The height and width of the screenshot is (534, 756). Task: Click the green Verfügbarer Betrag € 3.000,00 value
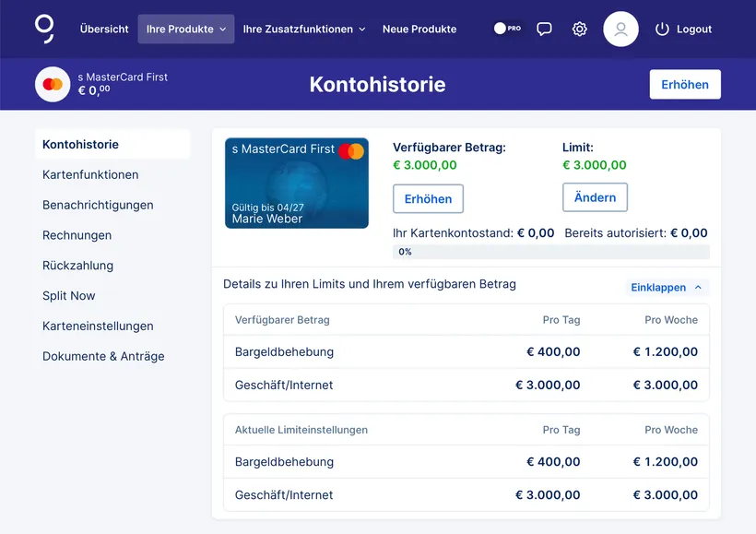(425, 165)
